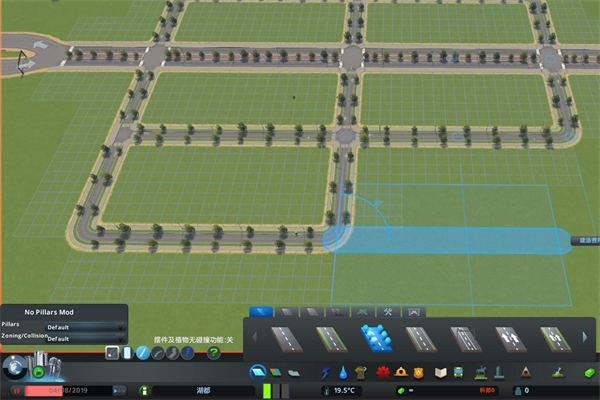Click the 04/08/2019 date progress bar
The width and height of the screenshot is (600, 400).
[x=68, y=391]
